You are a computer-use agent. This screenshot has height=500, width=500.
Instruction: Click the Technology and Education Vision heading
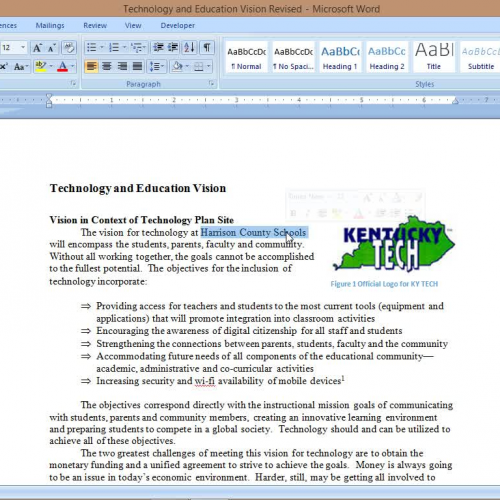point(138,188)
